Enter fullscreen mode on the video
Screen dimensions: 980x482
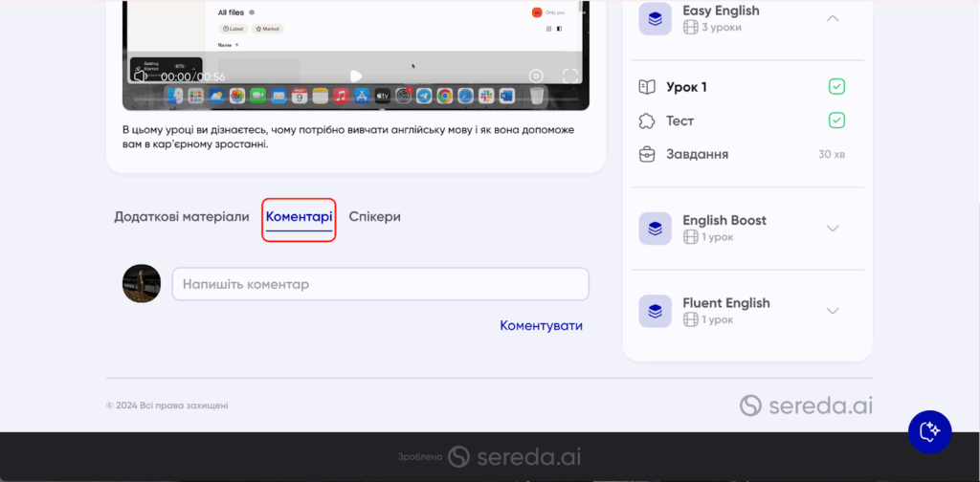[x=570, y=76]
